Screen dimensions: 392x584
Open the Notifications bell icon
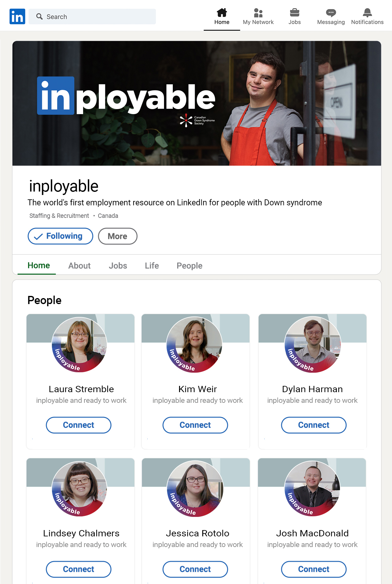pos(367,13)
